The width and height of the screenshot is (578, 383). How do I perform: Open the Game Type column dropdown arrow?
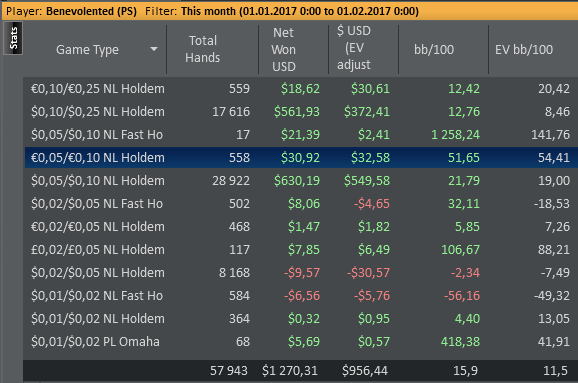click(154, 49)
